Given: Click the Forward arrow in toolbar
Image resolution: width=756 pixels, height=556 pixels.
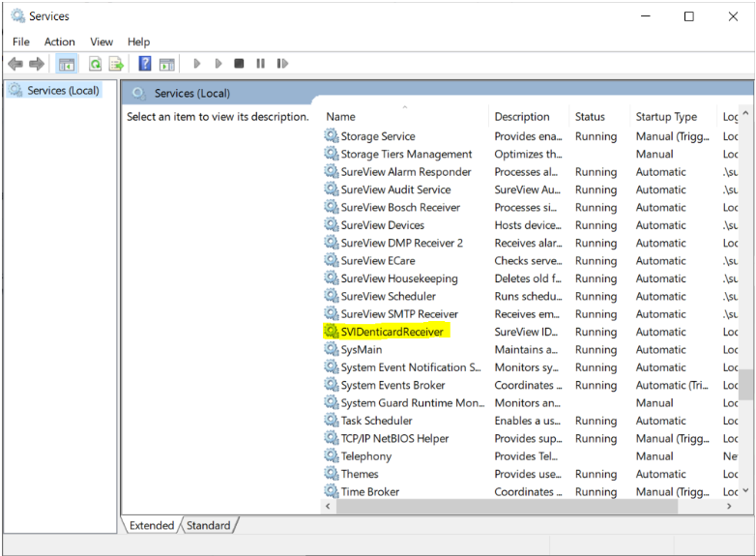Looking at the screenshot, I should [37, 64].
